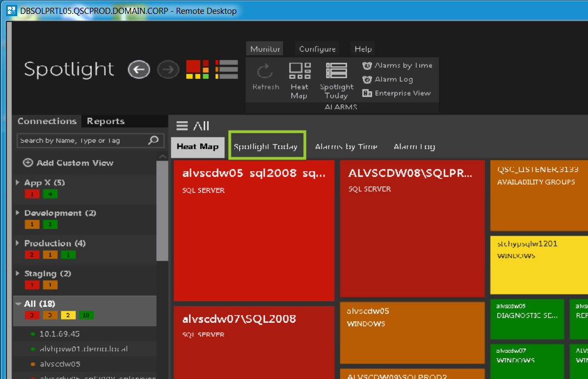Open Spotlight Today from the ribbon
Viewport: 588px width, 379px height.
click(x=337, y=81)
